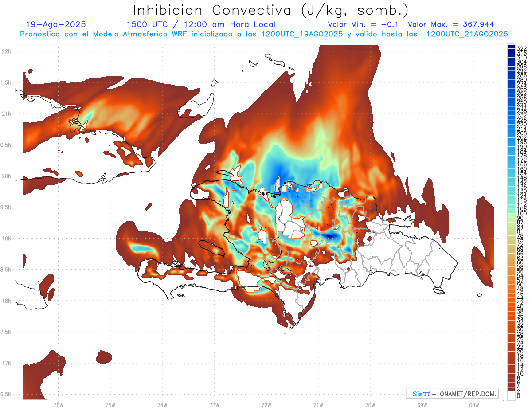Click the legend value '10'
532x411 pixels.
pos(520,374)
